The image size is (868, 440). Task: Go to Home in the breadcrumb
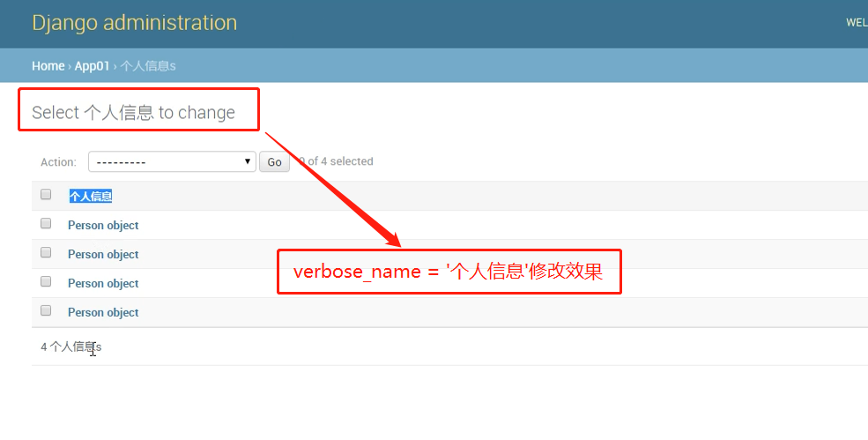coord(48,66)
